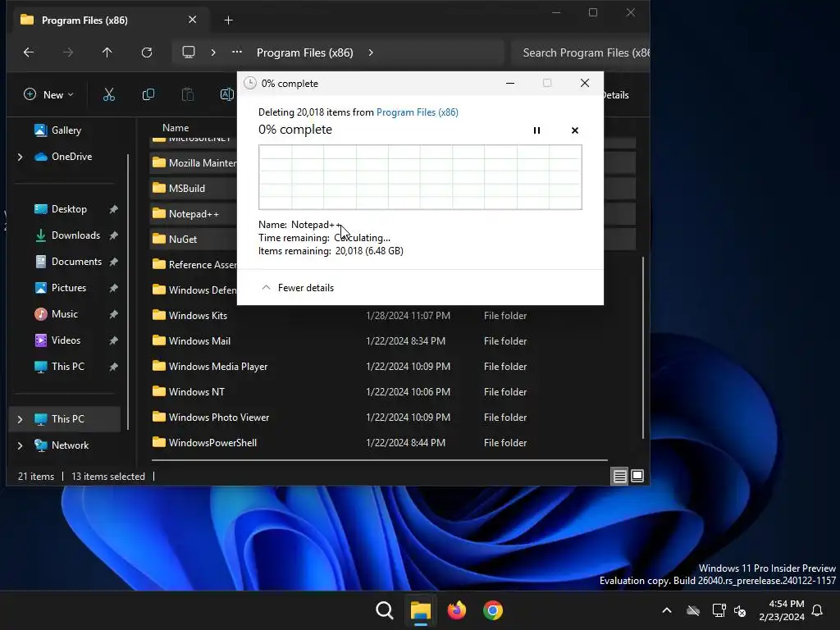Click the pin icon beside Music

click(x=113, y=314)
